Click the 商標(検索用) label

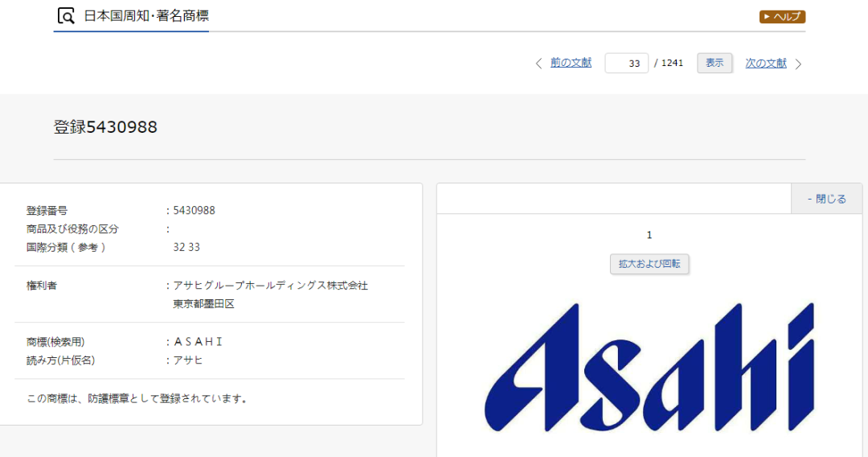[x=55, y=342]
